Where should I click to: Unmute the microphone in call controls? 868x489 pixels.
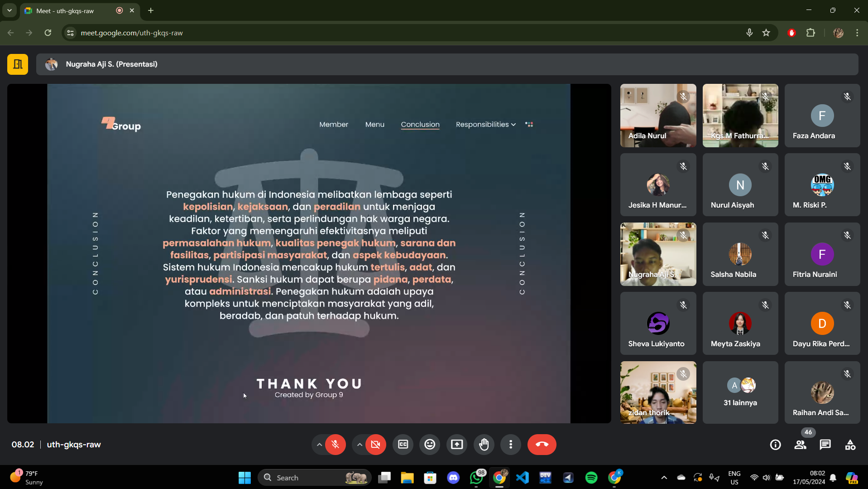point(336,445)
